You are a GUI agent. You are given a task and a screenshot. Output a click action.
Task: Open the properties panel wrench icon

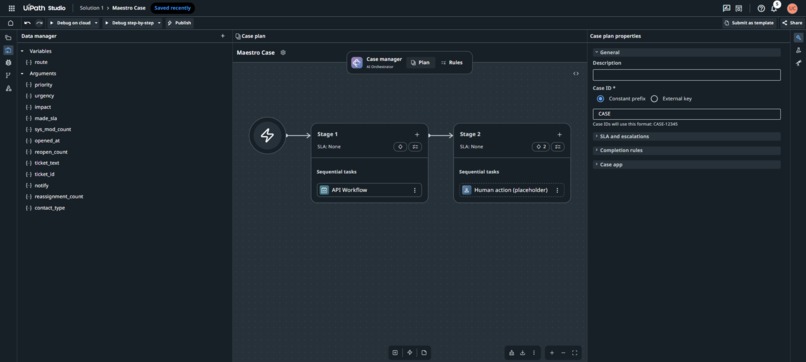tap(798, 38)
